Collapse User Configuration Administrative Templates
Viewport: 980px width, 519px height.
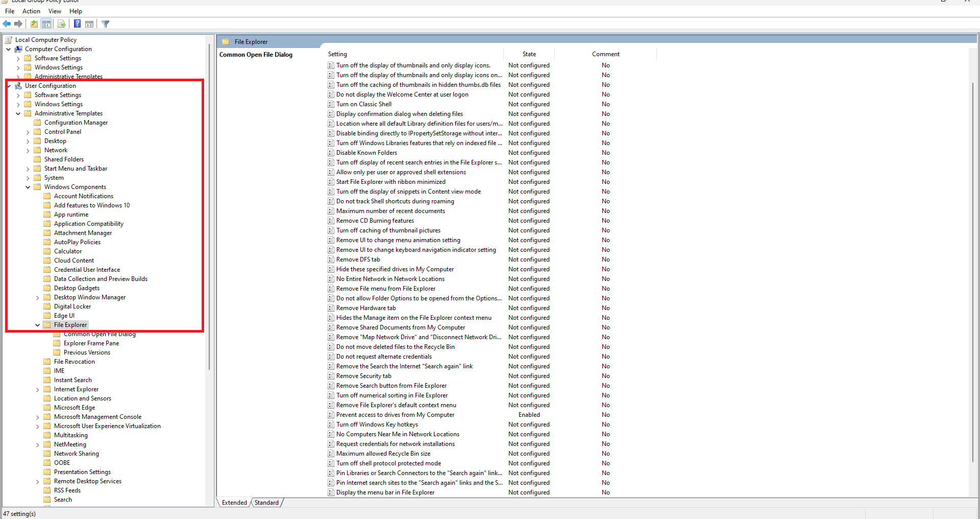coord(18,113)
